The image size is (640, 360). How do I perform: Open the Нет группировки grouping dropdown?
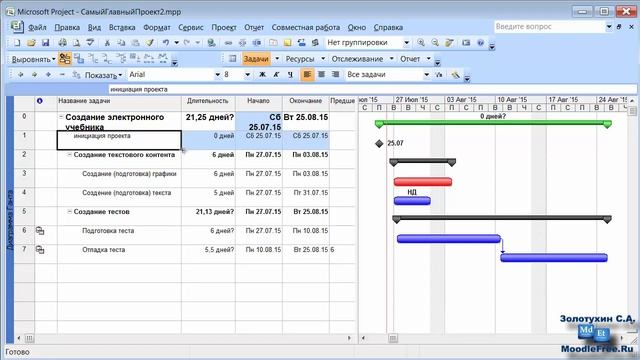coord(407,42)
